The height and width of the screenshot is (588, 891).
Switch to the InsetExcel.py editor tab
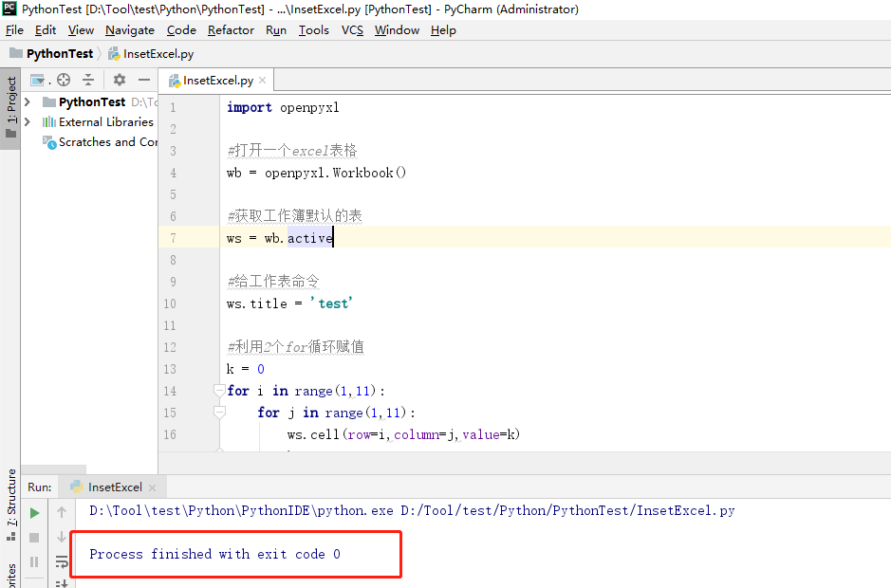click(214, 80)
